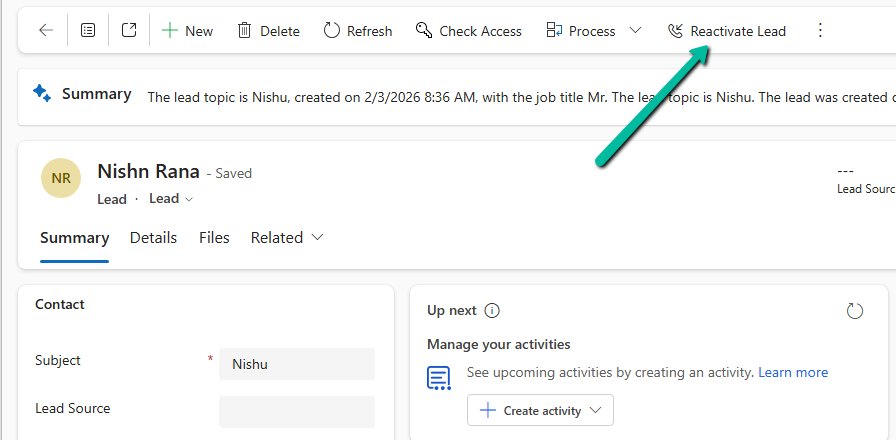Open the record set view icon

point(88,31)
